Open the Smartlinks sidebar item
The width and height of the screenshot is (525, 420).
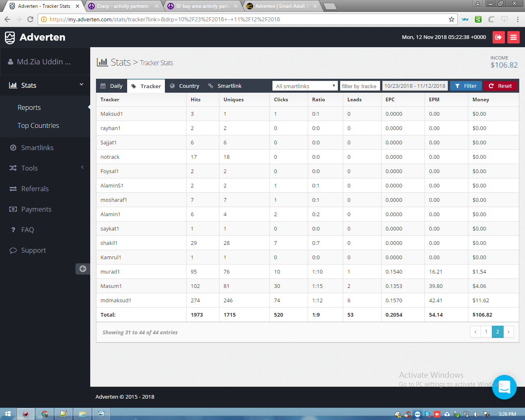click(x=37, y=148)
